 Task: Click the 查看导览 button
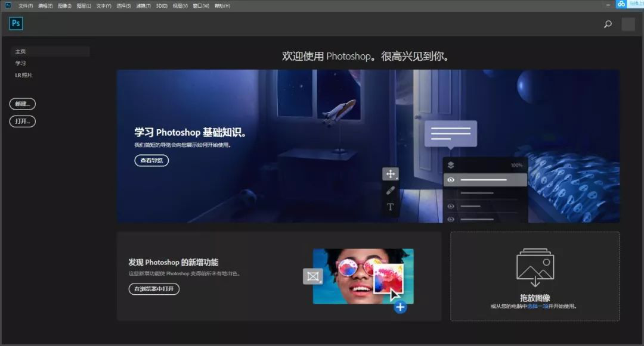click(151, 160)
